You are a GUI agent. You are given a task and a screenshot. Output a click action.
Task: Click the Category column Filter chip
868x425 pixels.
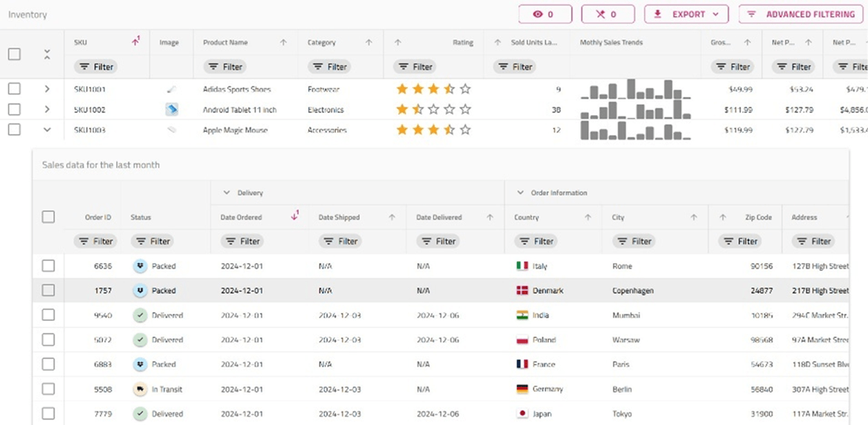[330, 67]
